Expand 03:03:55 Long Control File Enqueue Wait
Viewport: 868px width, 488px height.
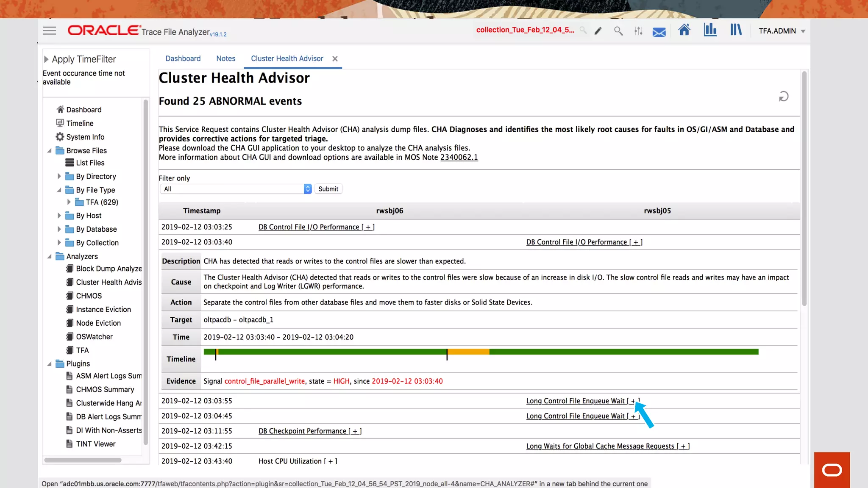pos(583,401)
